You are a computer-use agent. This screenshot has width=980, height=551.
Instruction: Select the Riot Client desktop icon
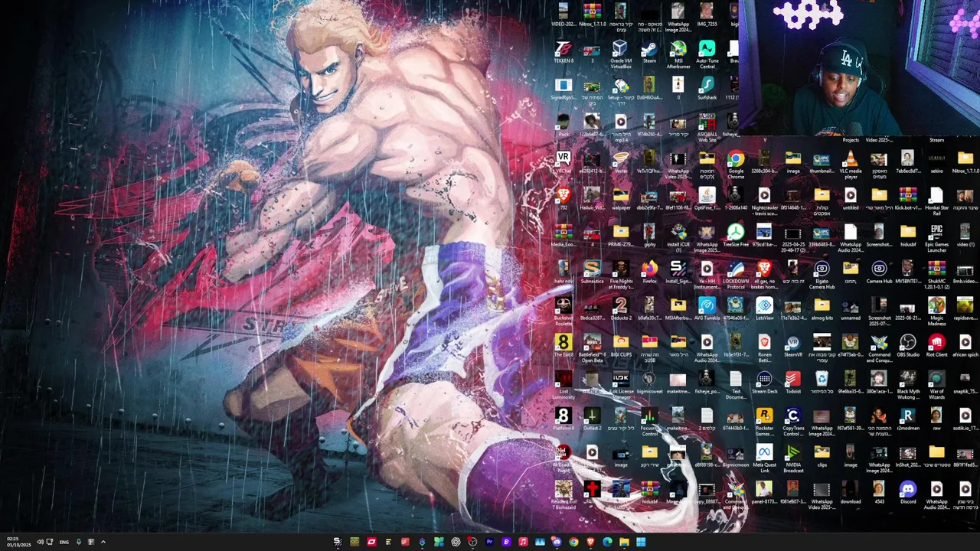pyautogui.click(x=936, y=344)
